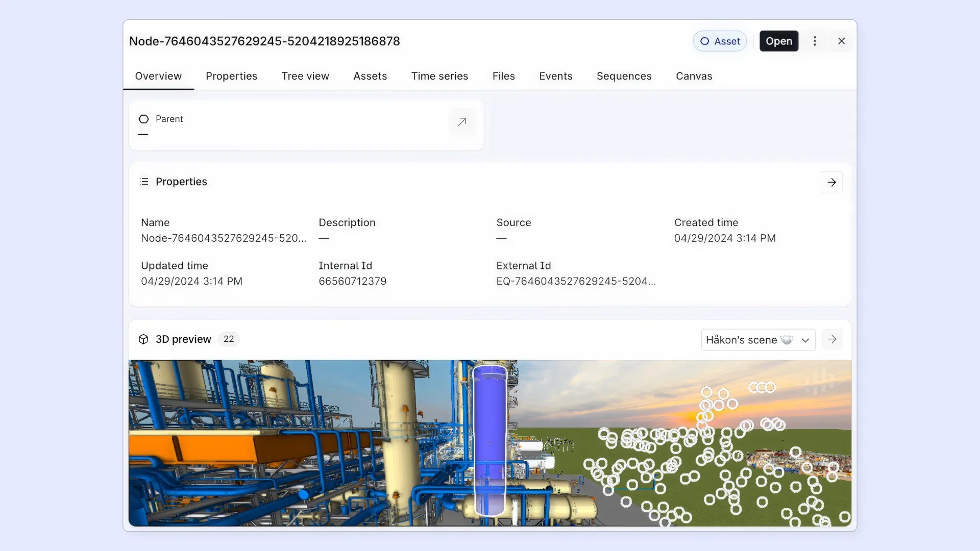This screenshot has width=980, height=551.
Task: Open the 3D preview via arrow button
Action: click(x=832, y=339)
